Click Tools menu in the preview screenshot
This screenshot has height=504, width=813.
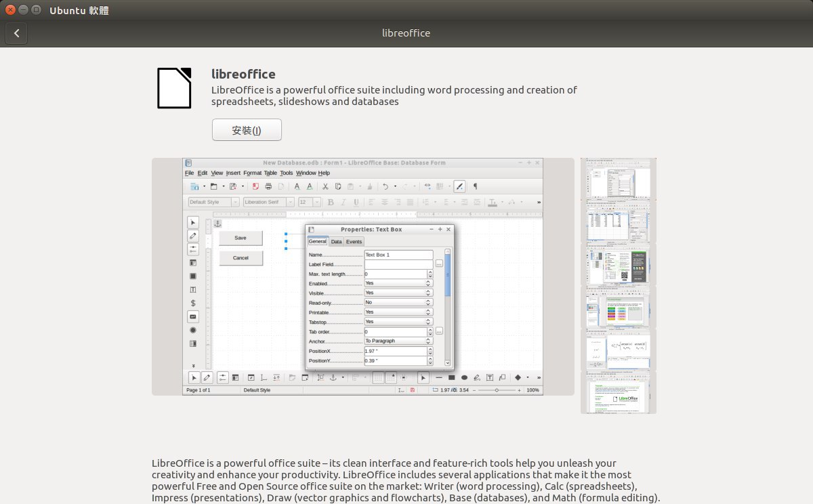[x=287, y=173]
